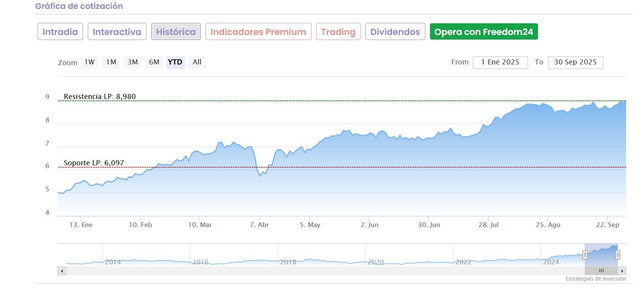Screen dimensions: 644x288
Task: Click the left range handle in the navigator
Action: click(x=585, y=255)
